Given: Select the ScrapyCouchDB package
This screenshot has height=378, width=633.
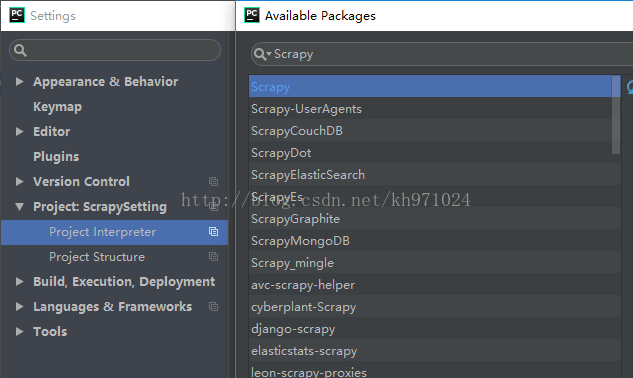Looking at the screenshot, I should point(430,131).
